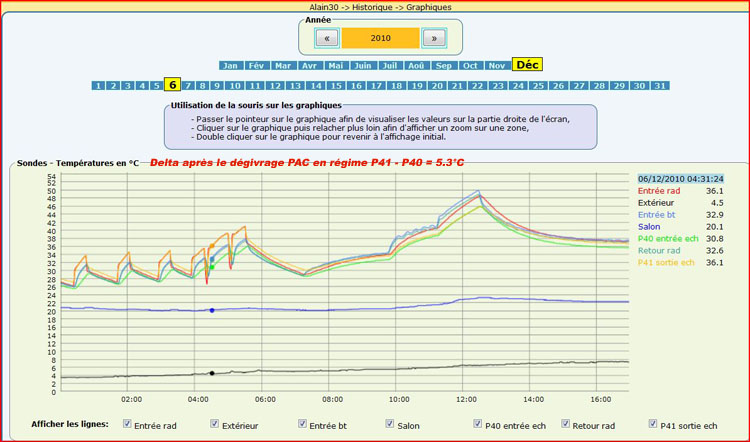Click the blue Salon data point marker
This screenshot has width=750, height=442.
[x=212, y=311]
